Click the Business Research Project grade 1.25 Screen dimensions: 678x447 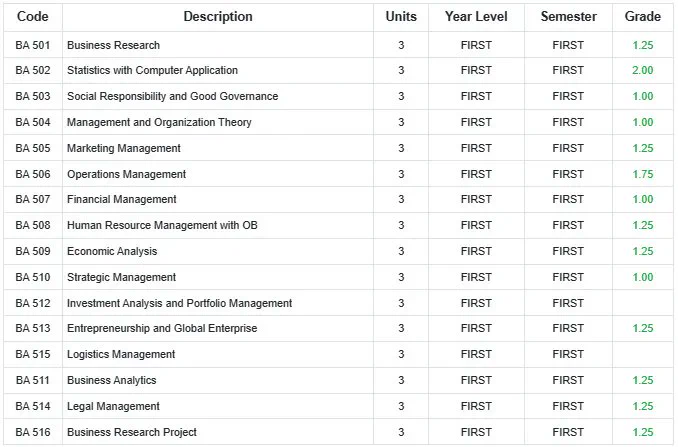pos(643,432)
